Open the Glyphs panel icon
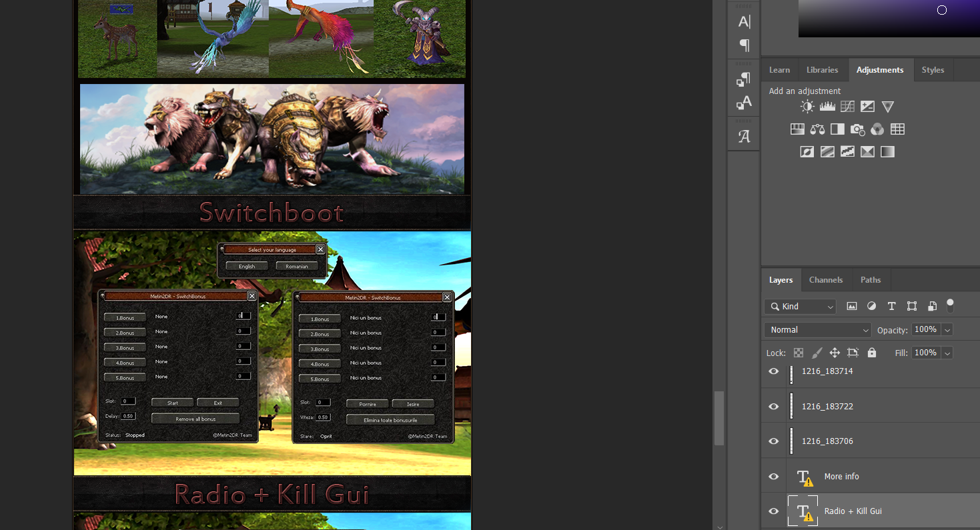This screenshot has width=980, height=530. (x=744, y=136)
